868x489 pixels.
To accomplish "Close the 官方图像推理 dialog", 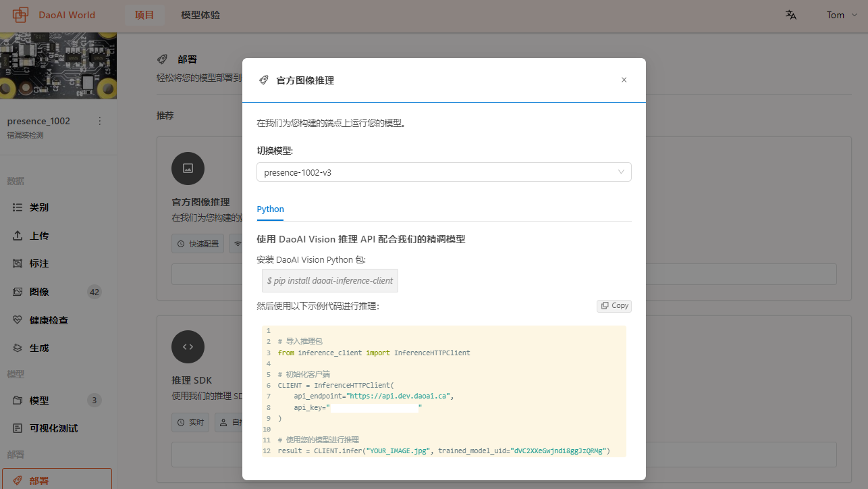I will pos(624,80).
